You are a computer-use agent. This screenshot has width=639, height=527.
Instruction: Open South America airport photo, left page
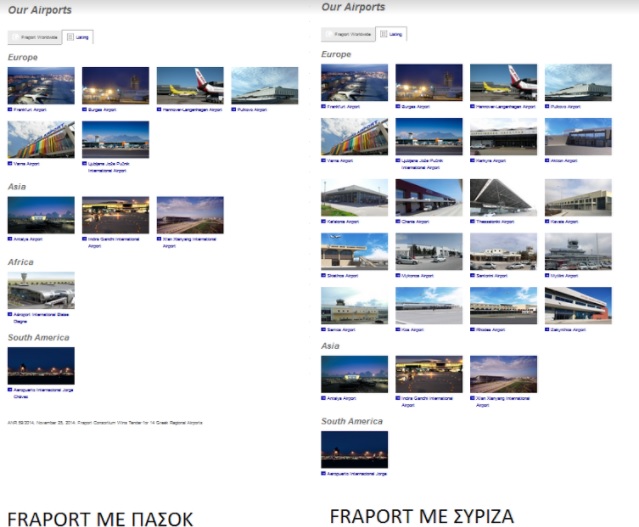(41, 366)
